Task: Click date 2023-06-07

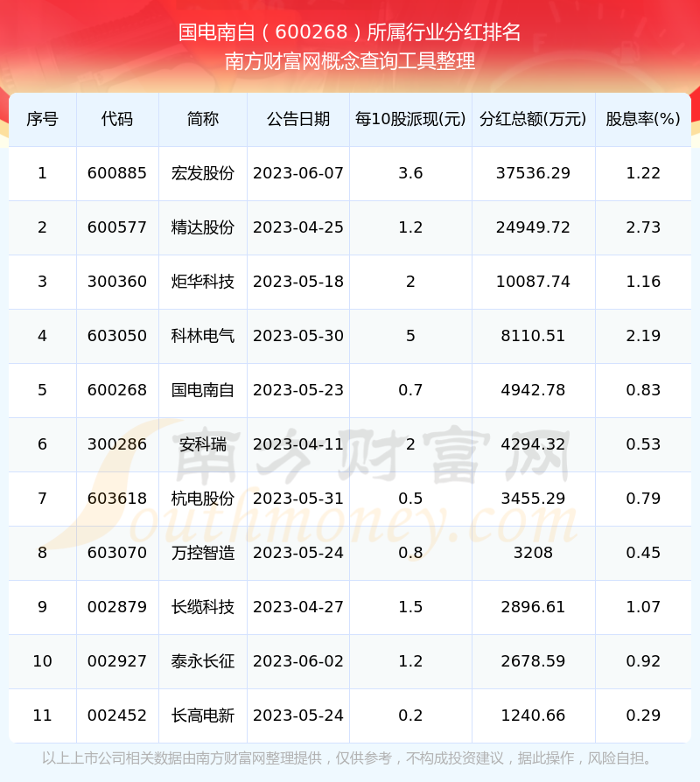Action: [298, 173]
